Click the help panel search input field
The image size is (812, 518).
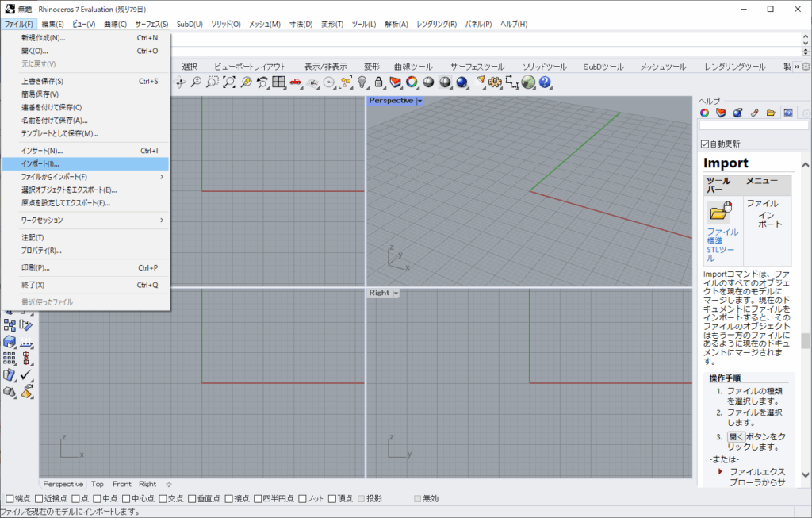[753, 125]
